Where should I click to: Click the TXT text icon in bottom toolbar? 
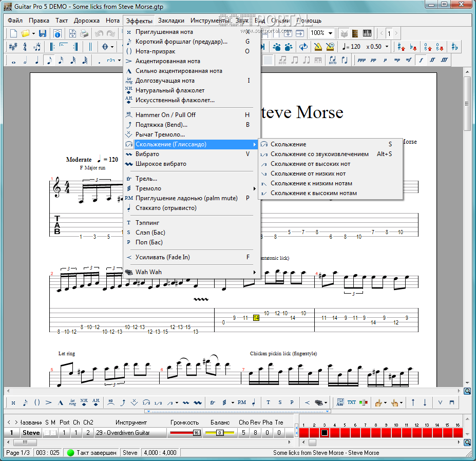pyautogui.click(x=352, y=402)
